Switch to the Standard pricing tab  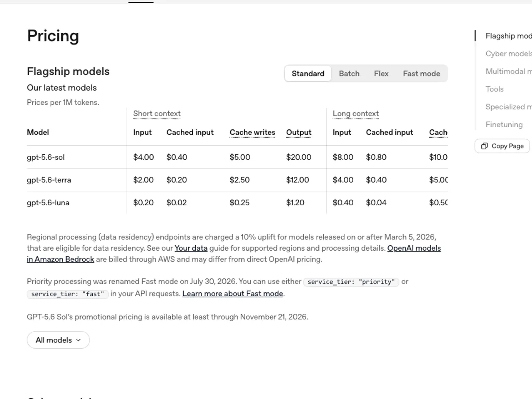(x=308, y=74)
